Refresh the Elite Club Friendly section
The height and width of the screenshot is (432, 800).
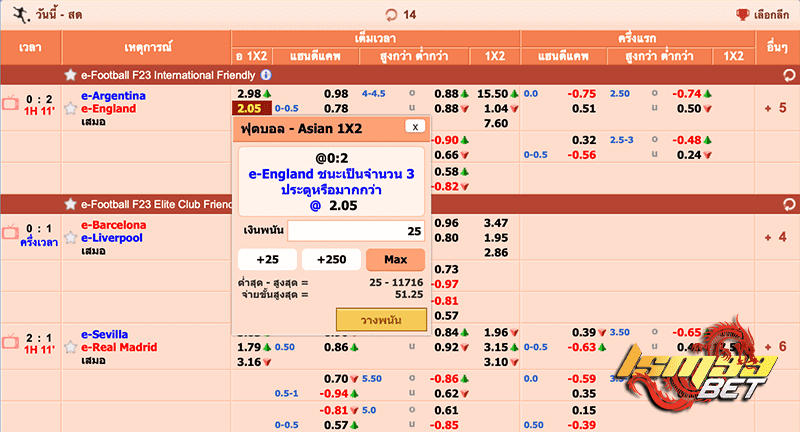point(789,205)
